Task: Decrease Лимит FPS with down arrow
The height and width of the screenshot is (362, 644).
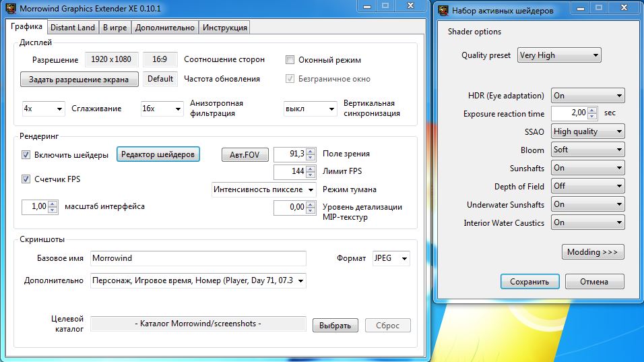Action: (311, 175)
